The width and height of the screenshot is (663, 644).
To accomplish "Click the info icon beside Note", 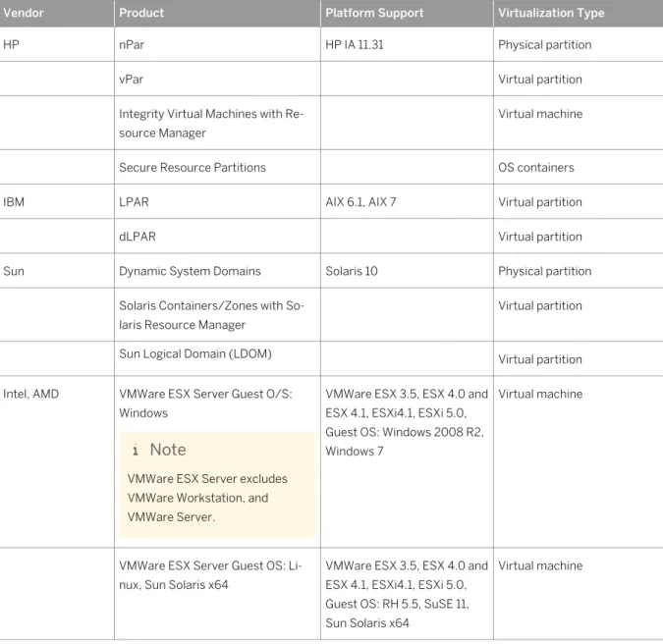I will pyautogui.click(x=135, y=450).
